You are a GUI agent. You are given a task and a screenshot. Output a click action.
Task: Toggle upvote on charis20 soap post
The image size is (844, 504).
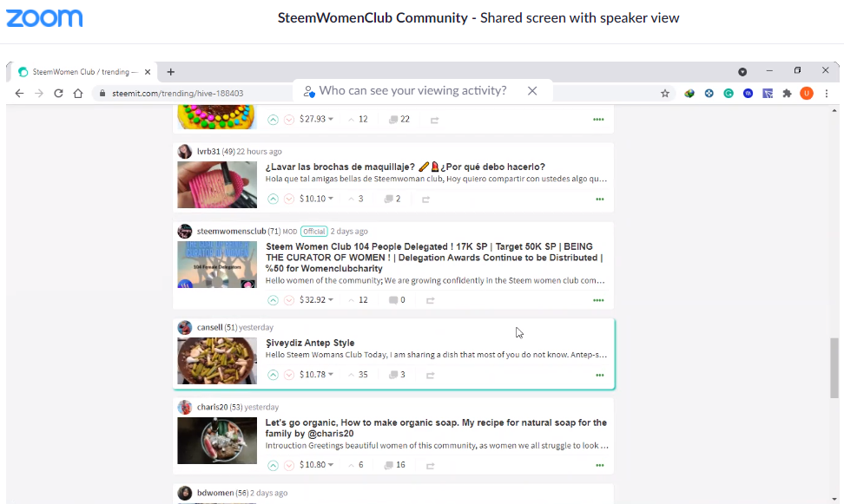click(x=273, y=465)
